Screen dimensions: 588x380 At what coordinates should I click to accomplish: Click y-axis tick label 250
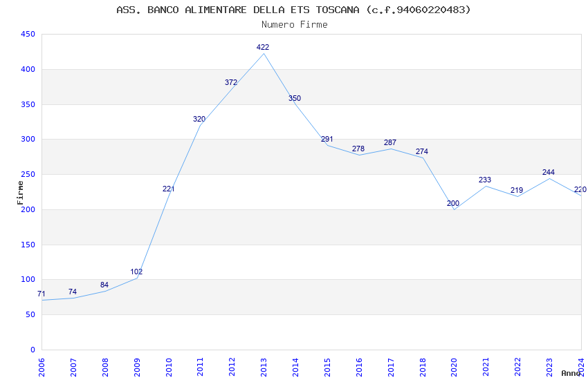click(x=28, y=175)
